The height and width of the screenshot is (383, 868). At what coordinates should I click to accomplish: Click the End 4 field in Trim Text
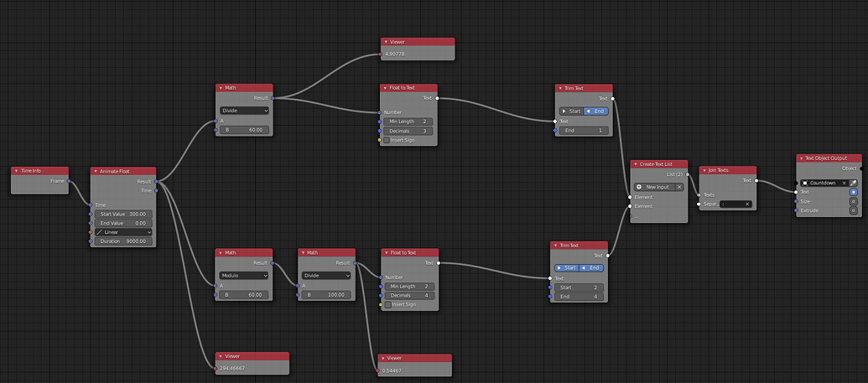pos(579,297)
